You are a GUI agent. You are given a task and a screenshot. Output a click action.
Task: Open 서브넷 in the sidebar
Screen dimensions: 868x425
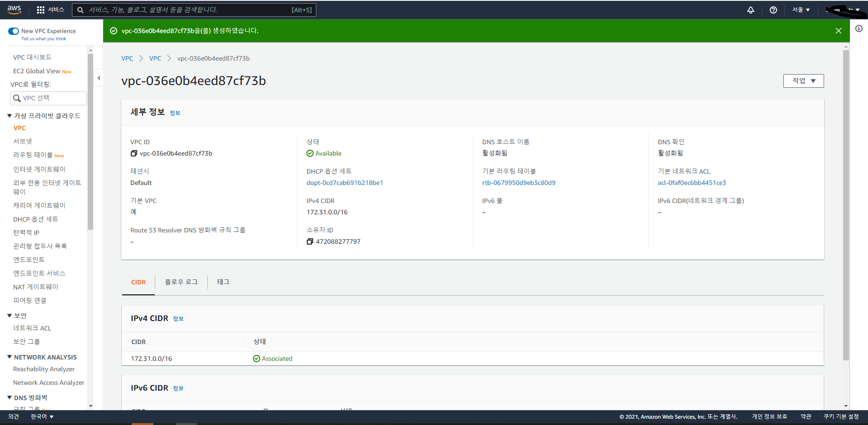[23, 141]
